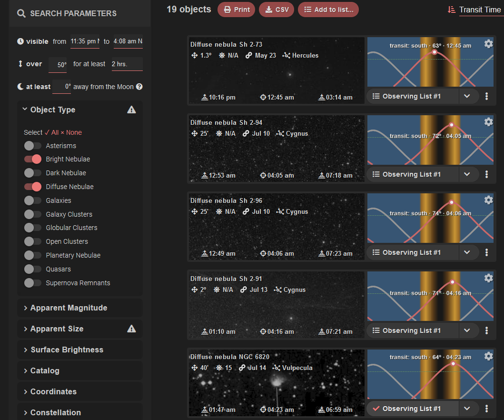
Task: Open the Transit Time sort menu
Action: click(x=481, y=9)
